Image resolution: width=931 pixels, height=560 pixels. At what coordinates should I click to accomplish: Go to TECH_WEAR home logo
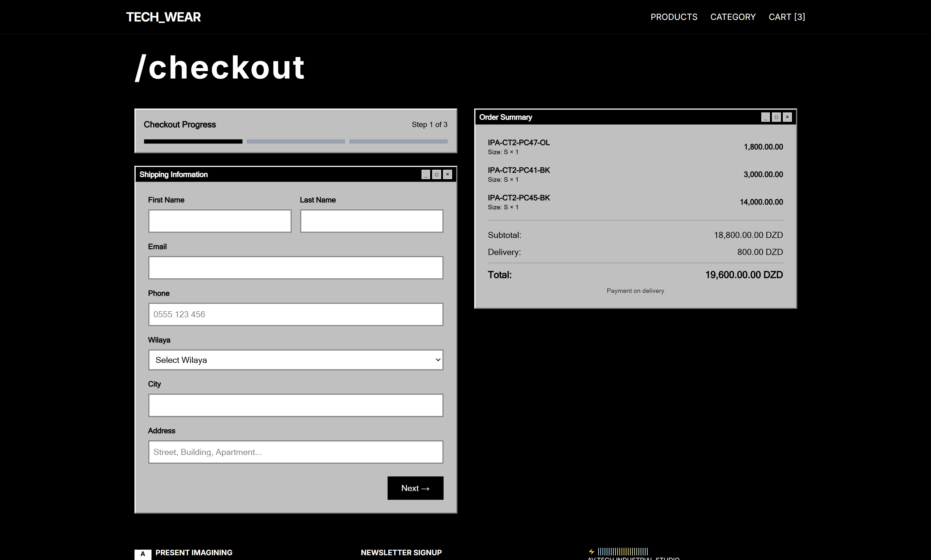coord(164,17)
